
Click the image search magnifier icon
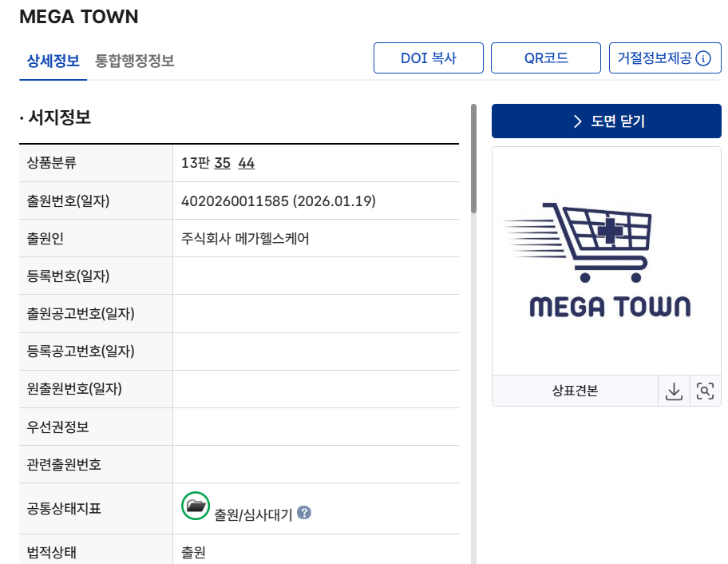(x=704, y=391)
